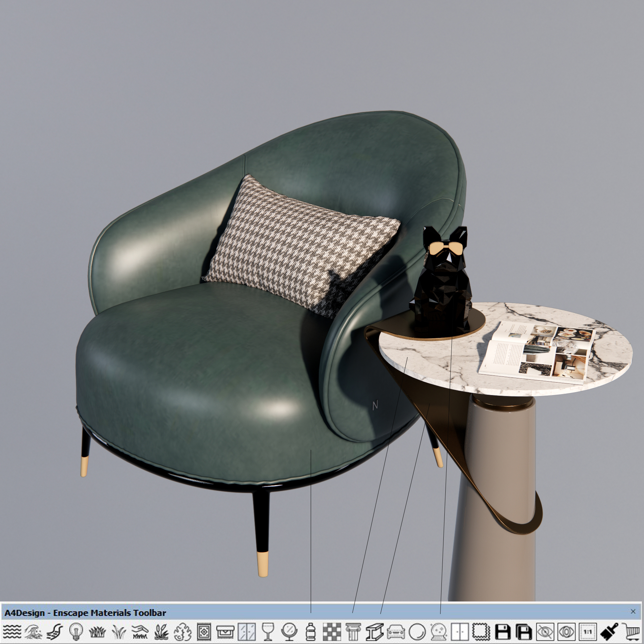
Task: Click the round mirror material icon
Action: coord(289,631)
